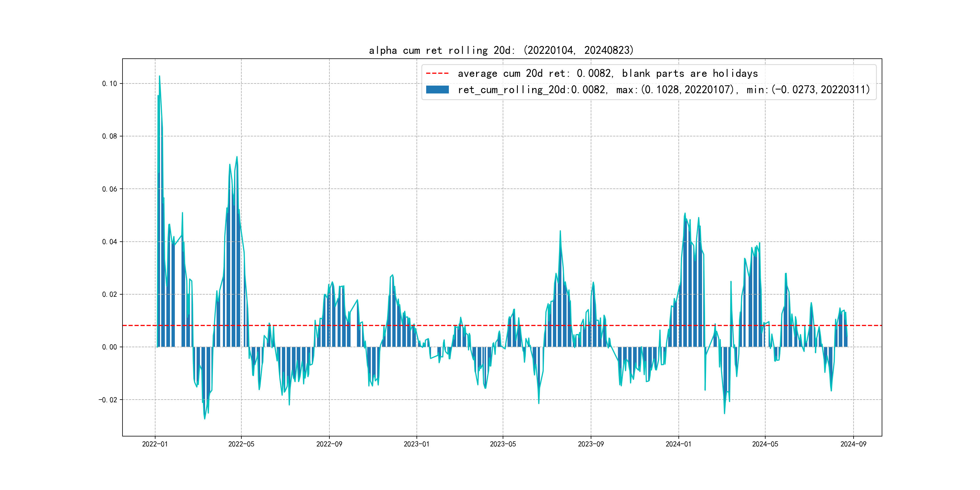Click the 2022-09 x-axis tick label
The height and width of the screenshot is (490, 980).
pos(329,444)
